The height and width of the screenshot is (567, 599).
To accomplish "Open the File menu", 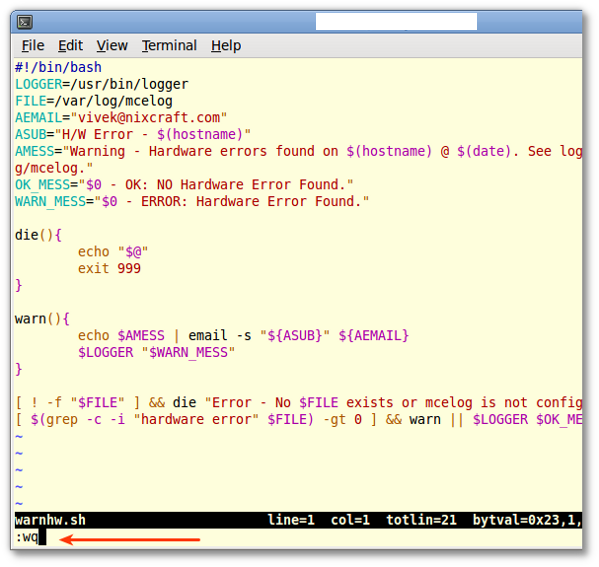I will click(33, 46).
